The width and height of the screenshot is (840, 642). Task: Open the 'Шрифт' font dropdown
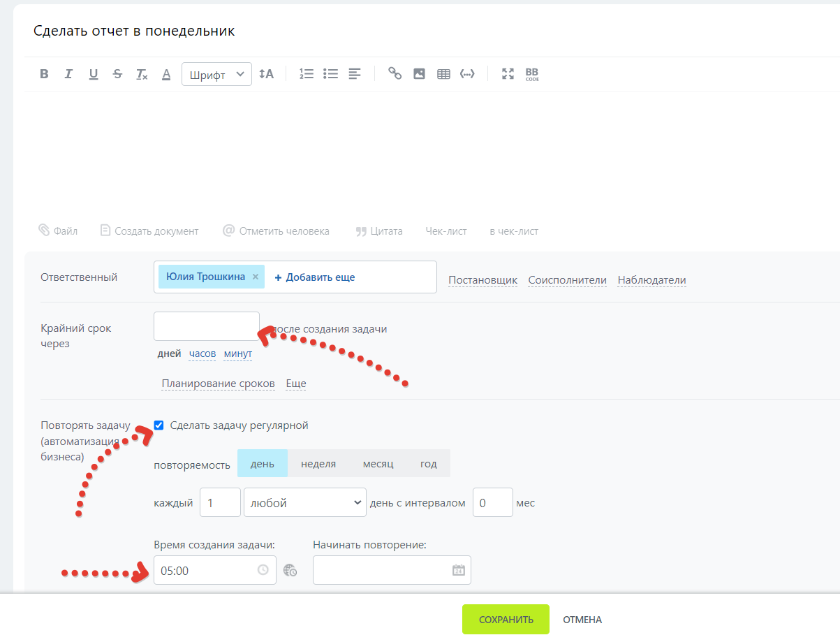click(216, 74)
